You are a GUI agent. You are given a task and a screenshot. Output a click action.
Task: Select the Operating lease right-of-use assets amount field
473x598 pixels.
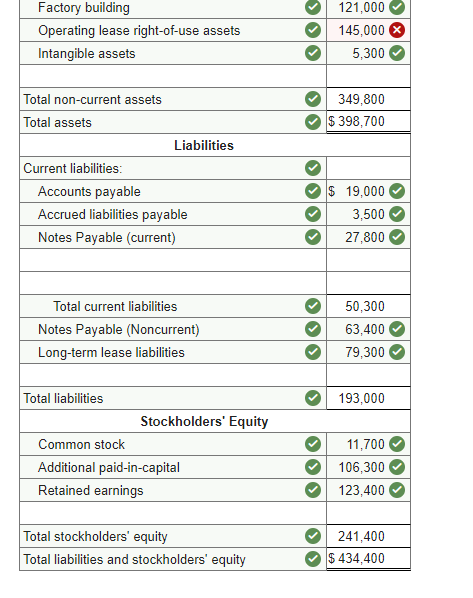[x=368, y=30]
